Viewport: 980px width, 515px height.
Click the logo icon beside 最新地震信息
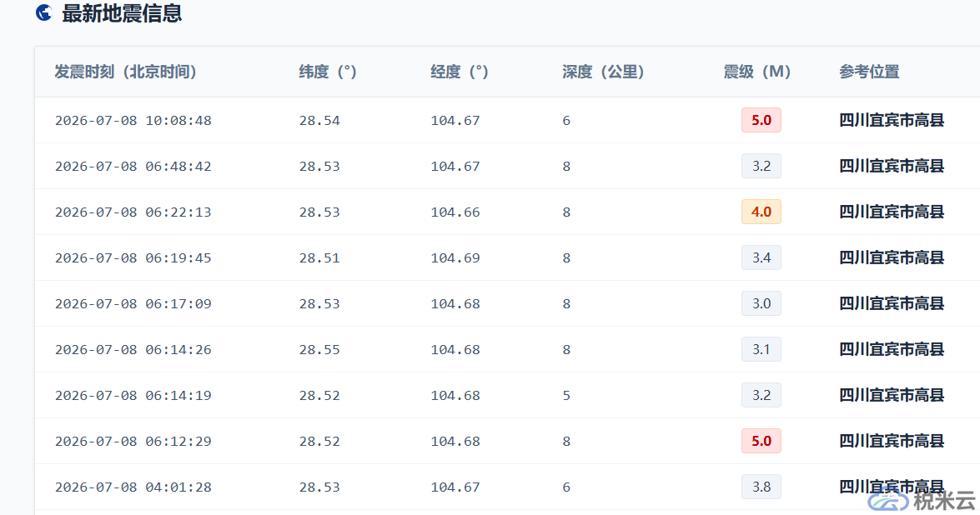coord(43,12)
